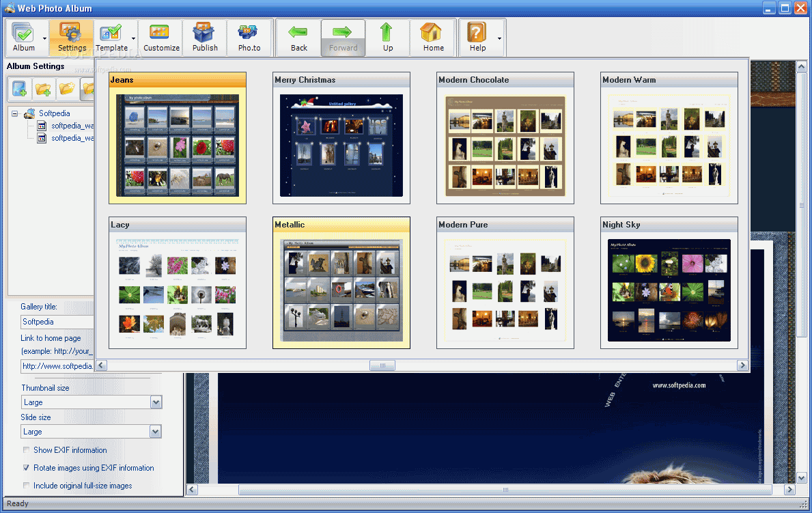Open the Settings toolbar button
This screenshot has width=812, height=513.
(72, 38)
